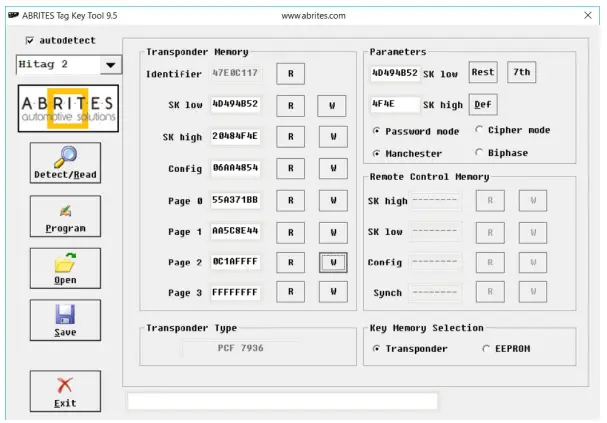
Task: Click SK high field 20484F4E
Action: (x=235, y=136)
